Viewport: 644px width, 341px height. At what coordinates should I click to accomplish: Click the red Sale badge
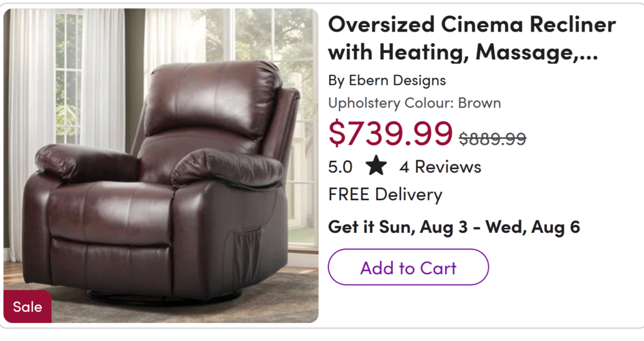click(x=28, y=307)
